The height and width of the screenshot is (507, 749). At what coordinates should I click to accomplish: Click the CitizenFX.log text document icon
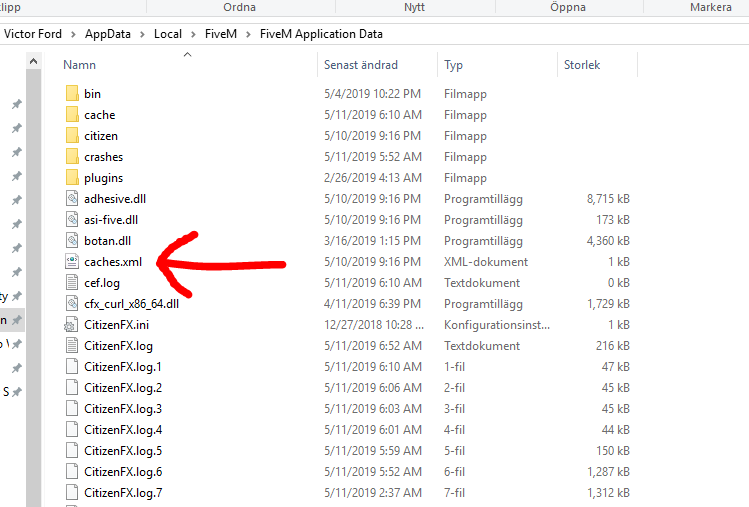[x=72, y=345]
